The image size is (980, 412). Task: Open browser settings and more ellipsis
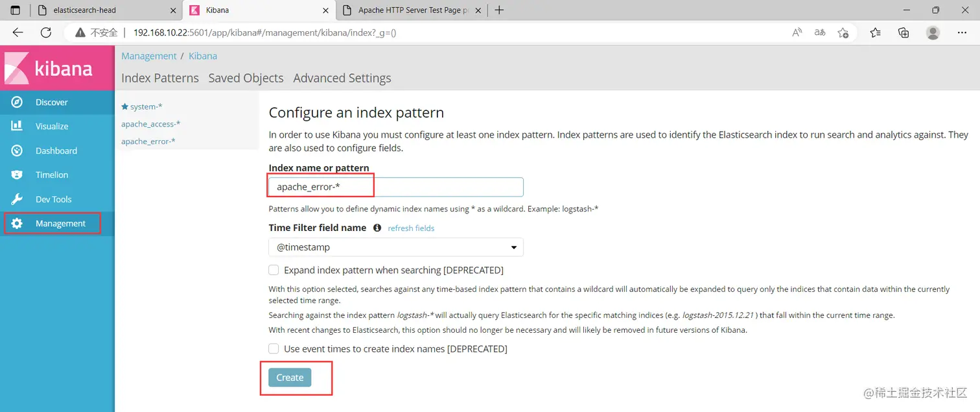pos(962,32)
